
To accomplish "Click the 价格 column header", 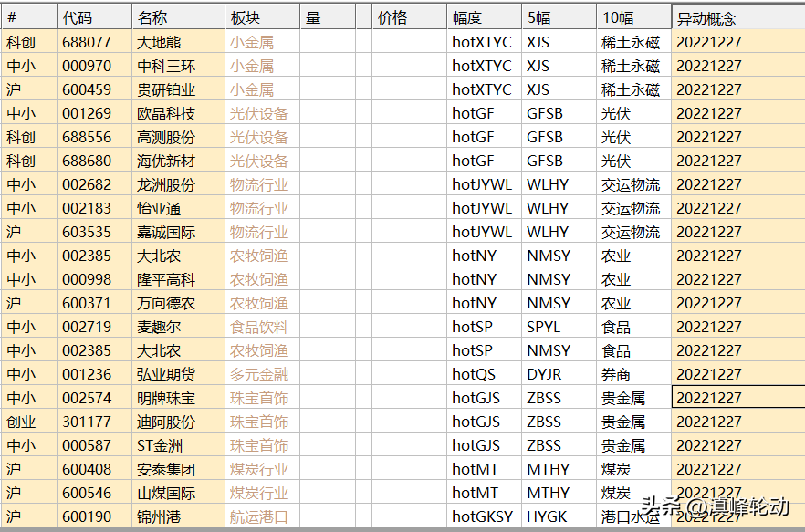I will 409,17.
